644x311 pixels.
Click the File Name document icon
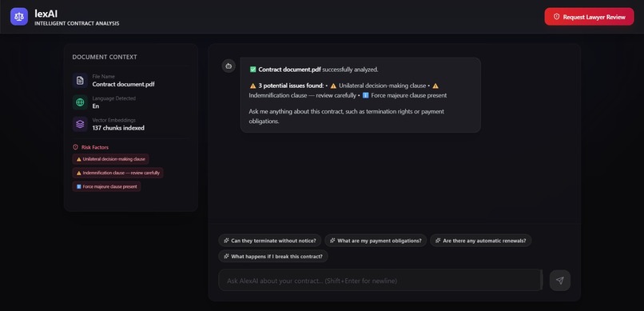80,80
